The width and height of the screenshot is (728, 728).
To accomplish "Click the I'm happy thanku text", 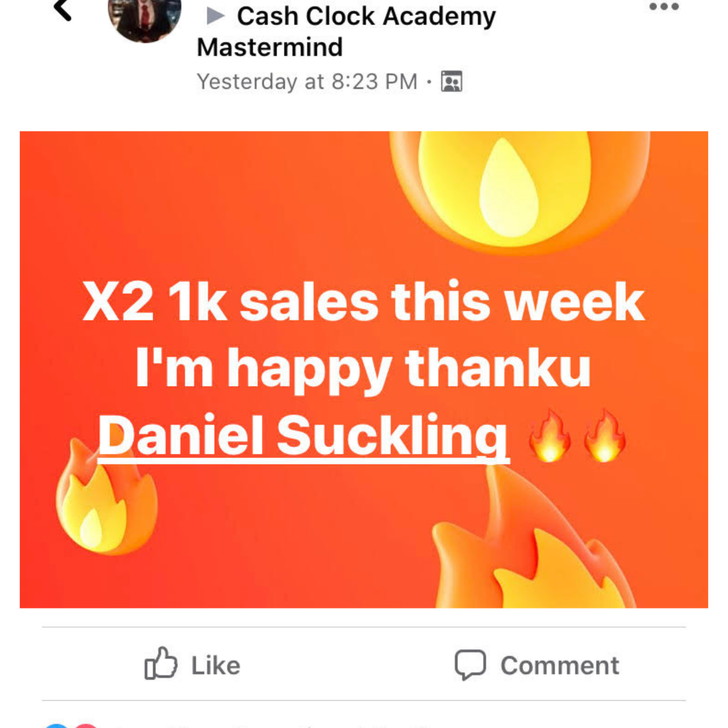I will [363, 369].
